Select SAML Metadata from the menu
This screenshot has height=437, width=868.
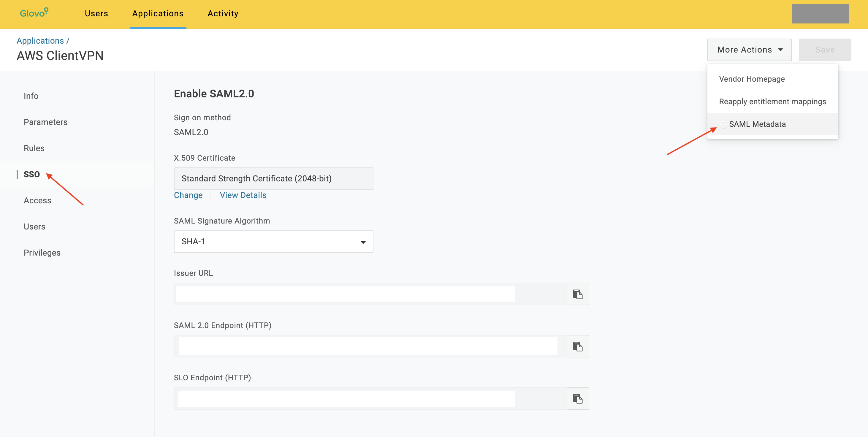pyautogui.click(x=757, y=124)
